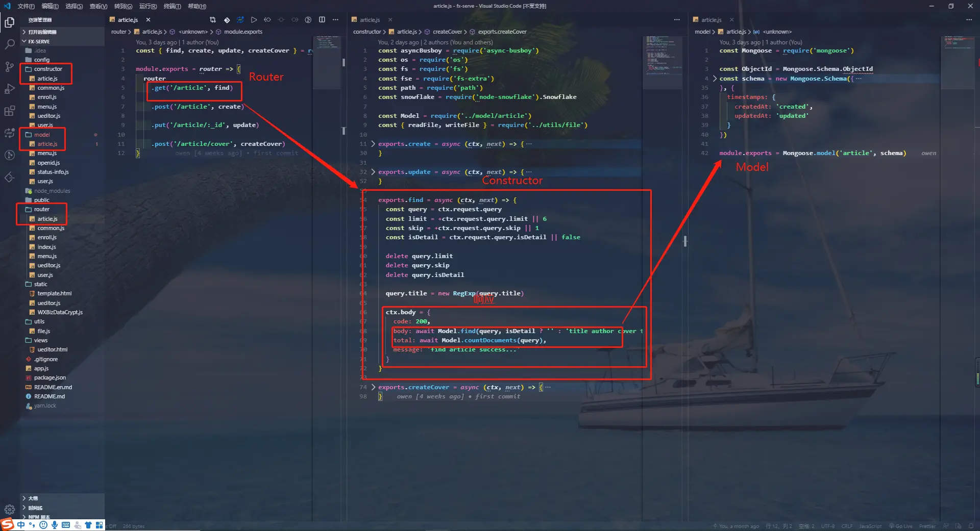Screen dimensions: 980x531
Task: Open package.json in file explorer
Action: point(50,377)
